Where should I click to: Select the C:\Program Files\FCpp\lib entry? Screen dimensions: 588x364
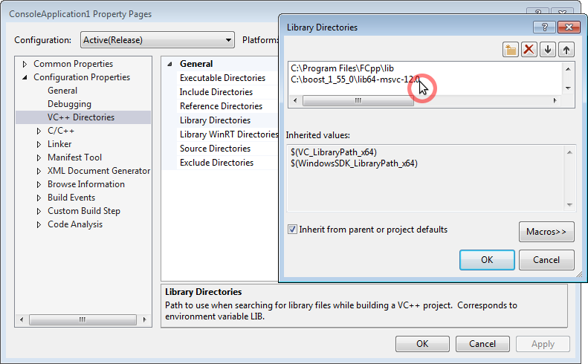(342, 68)
